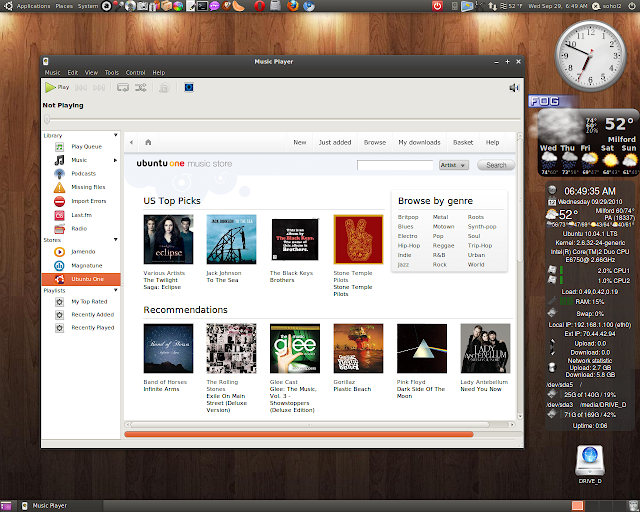The height and width of the screenshot is (512, 640).
Task: Open the Jamendo store
Action: (x=81, y=252)
